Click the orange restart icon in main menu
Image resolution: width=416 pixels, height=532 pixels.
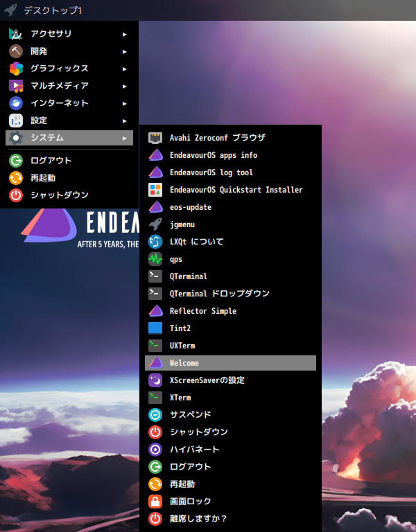(x=16, y=178)
